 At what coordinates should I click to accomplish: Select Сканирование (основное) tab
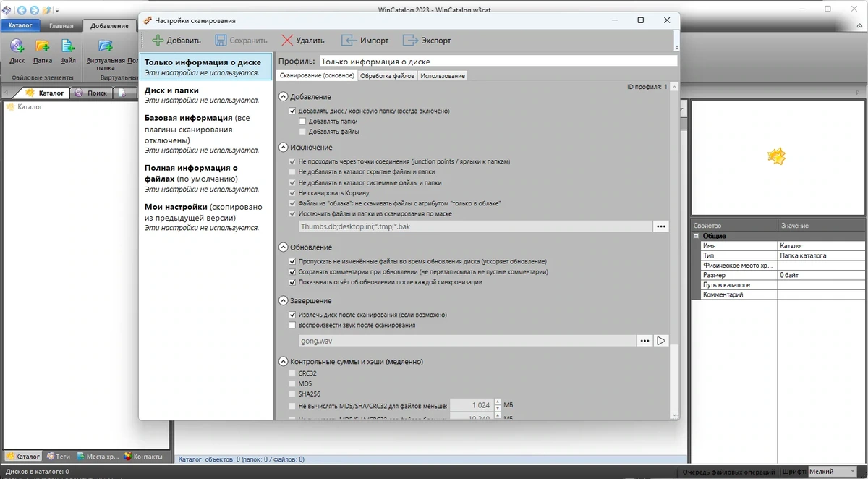pos(317,75)
